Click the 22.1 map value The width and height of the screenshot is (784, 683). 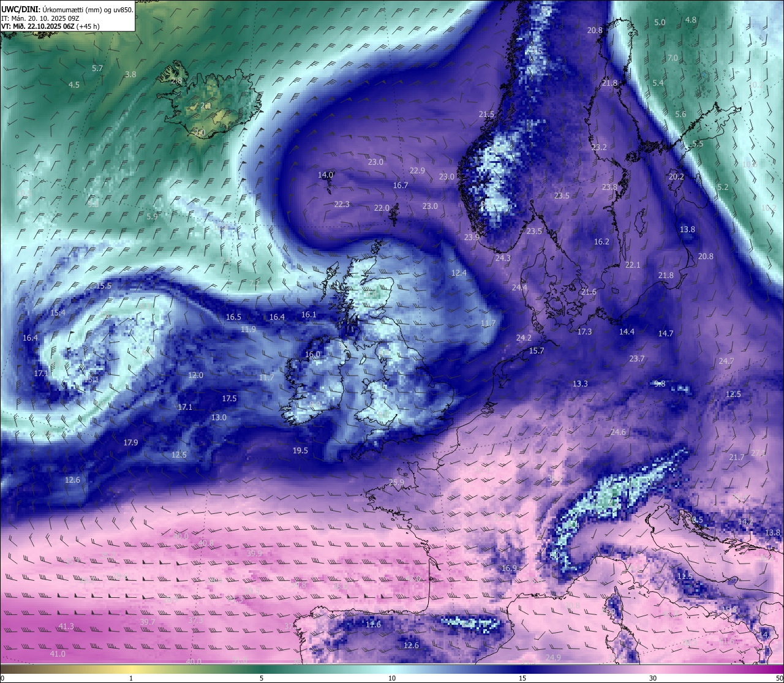point(633,265)
